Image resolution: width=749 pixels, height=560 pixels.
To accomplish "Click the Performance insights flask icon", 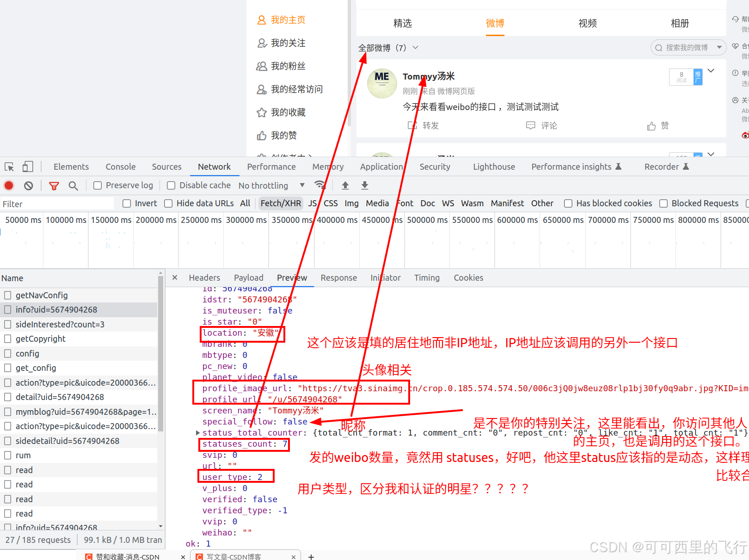I will (619, 166).
